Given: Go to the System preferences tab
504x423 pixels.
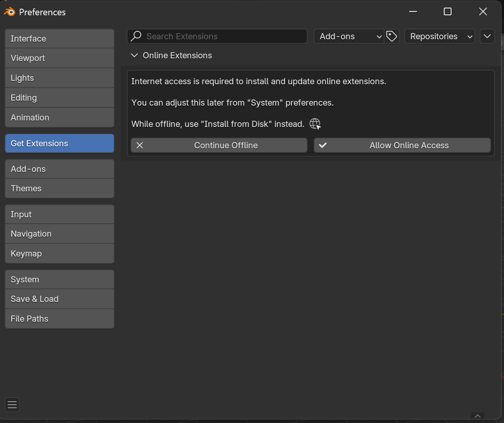Looking at the screenshot, I should pyautogui.click(x=59, y=279).
